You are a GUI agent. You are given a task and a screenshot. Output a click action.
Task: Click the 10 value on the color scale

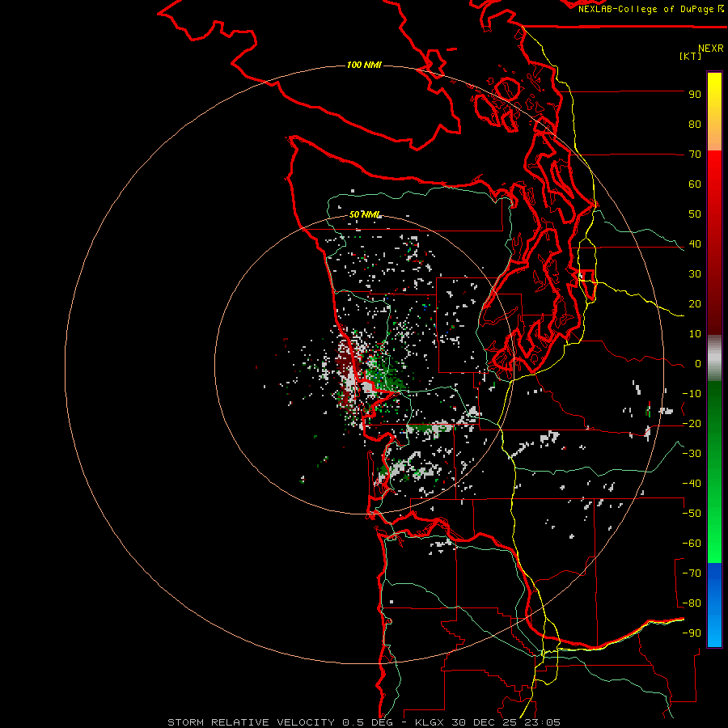coord(695,334)
